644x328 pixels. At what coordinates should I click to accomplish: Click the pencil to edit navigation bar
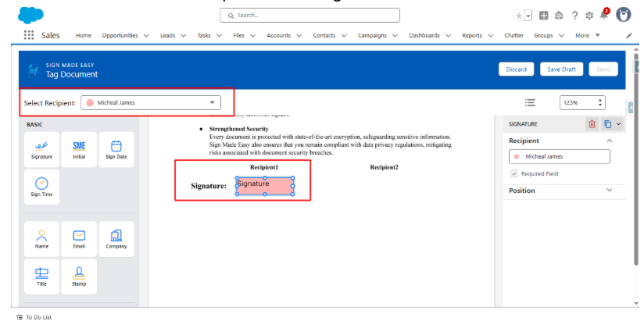pos(629,36)
